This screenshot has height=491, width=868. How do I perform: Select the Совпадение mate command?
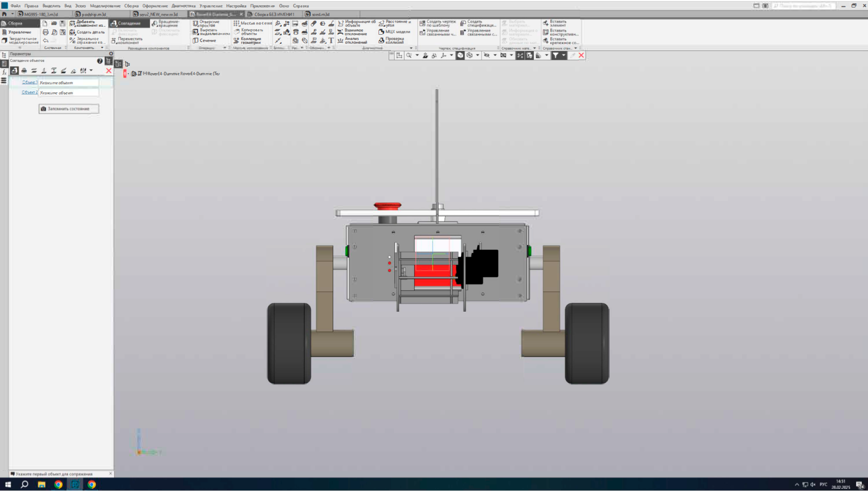coord(129,23)
